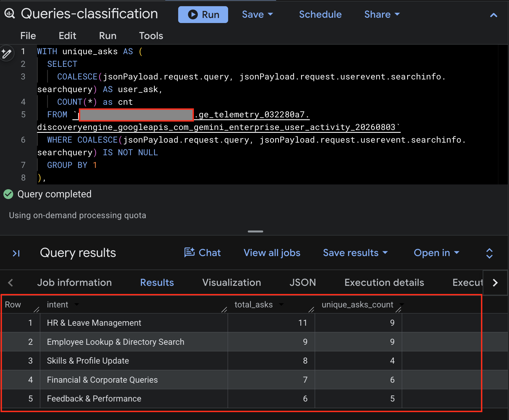
Task: Click intent column resize handle
Action: point(224,310)
